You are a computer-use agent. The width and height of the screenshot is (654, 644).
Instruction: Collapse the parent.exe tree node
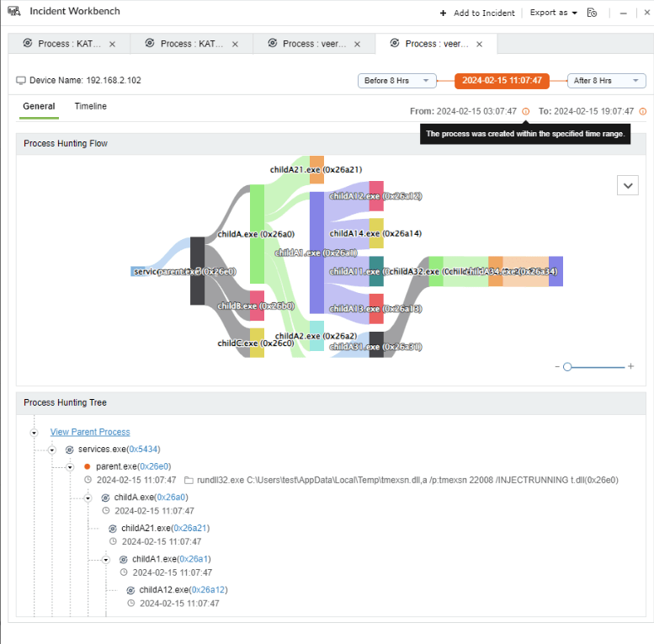(70, 467)
